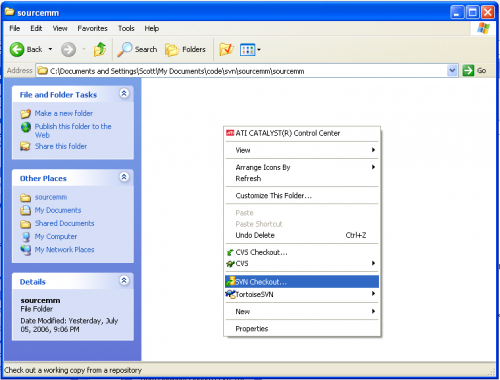Open the View menu in menu bar
Viewport: 500px width, 380px height.
click(x=60, y=28)
